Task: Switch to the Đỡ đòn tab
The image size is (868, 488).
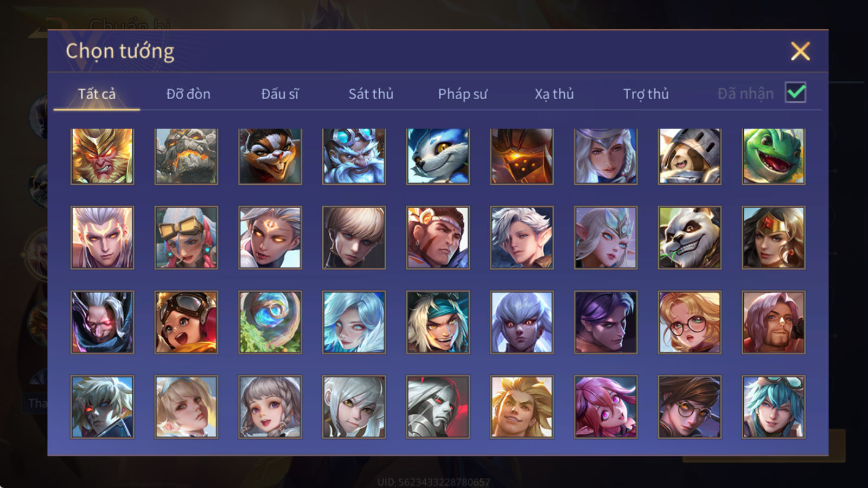Action: pyautogui.click(x=188, y=94)
